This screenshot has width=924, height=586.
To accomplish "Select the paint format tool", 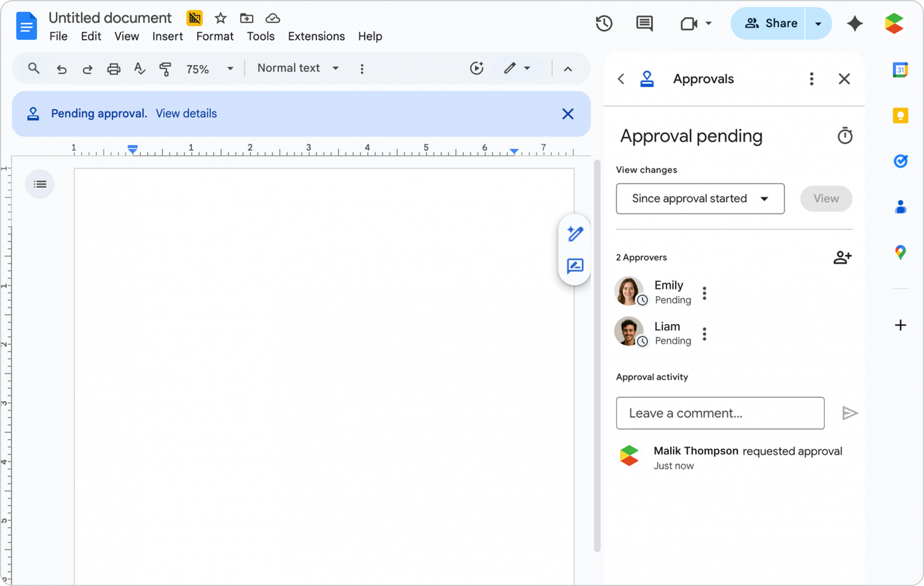I will (165, 69).
